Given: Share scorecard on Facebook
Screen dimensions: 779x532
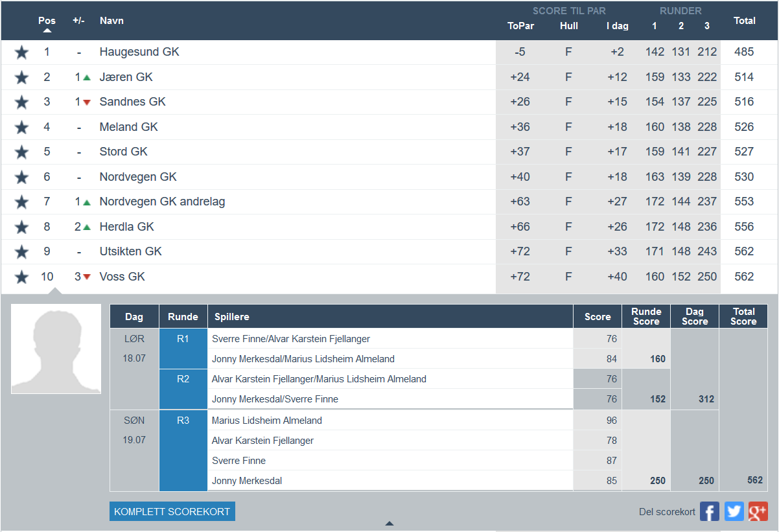Looking at the screenshot, I should 710,511.
